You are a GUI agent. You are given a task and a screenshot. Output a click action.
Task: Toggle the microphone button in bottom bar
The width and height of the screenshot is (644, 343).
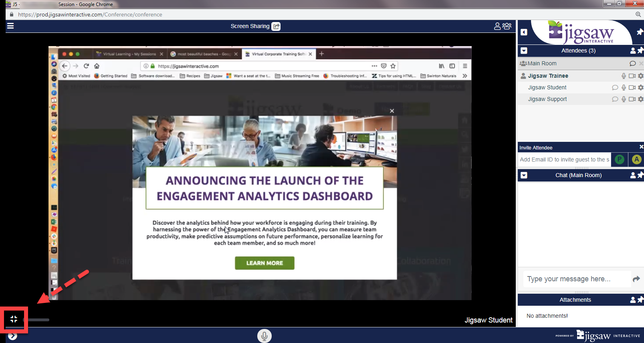point(264,336)
